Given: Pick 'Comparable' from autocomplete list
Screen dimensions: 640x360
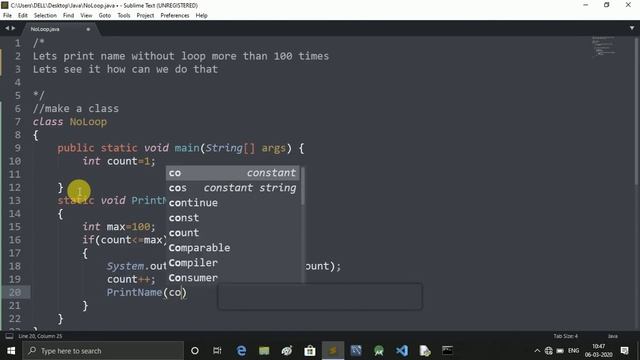Looking at the screenshot, I should (233, 248).
